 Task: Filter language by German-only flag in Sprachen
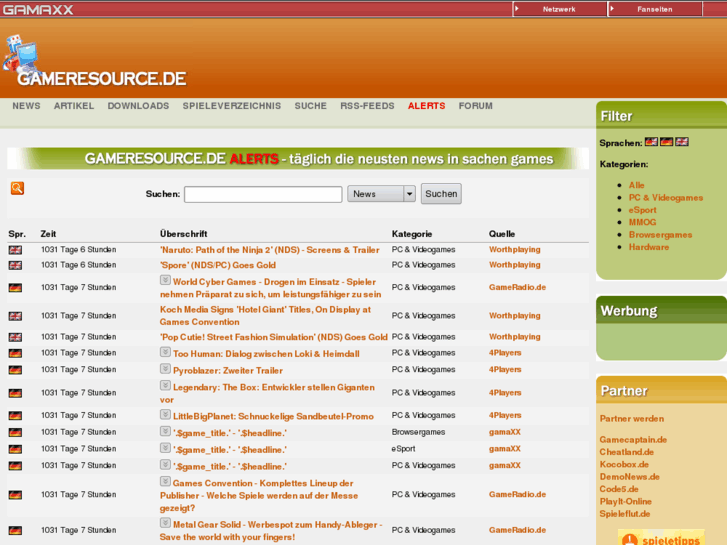pyautogui.click(x=666, y=142)
